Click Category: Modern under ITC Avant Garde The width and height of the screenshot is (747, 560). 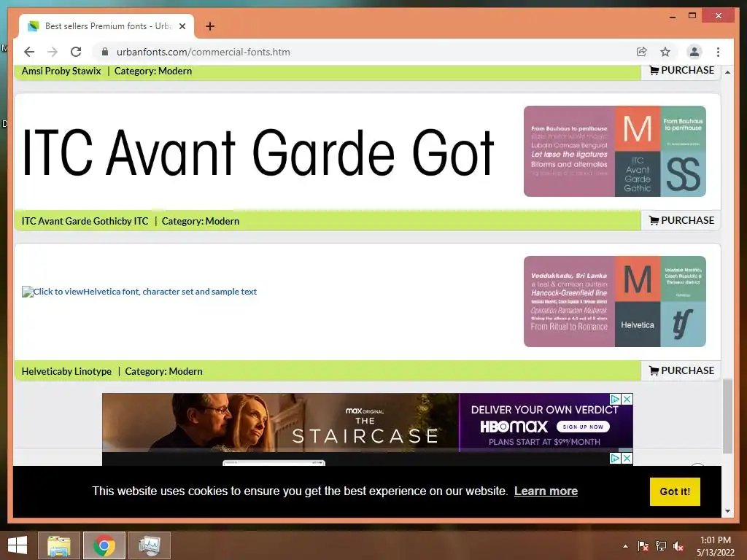(x=200, y=221)
